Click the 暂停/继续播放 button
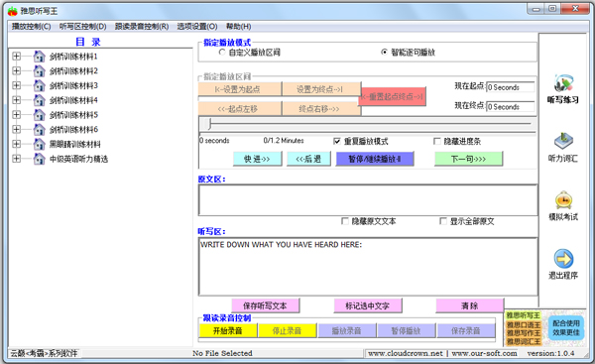 tap(375, 159)
